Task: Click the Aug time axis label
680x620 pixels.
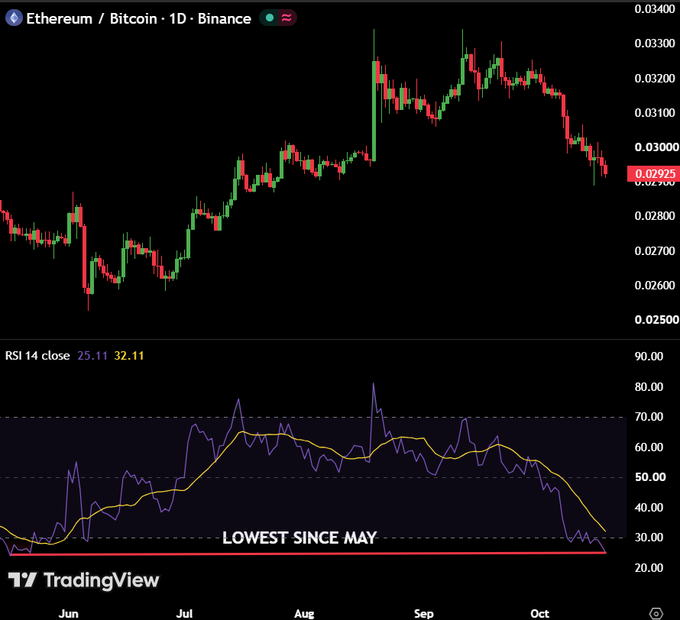Action: point(304,614)
